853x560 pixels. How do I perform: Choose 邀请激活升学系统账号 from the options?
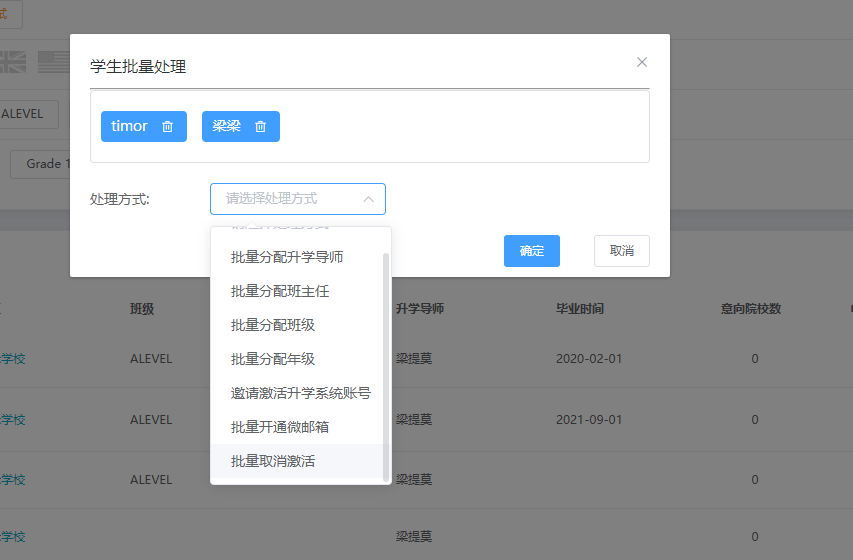(300, 393)
